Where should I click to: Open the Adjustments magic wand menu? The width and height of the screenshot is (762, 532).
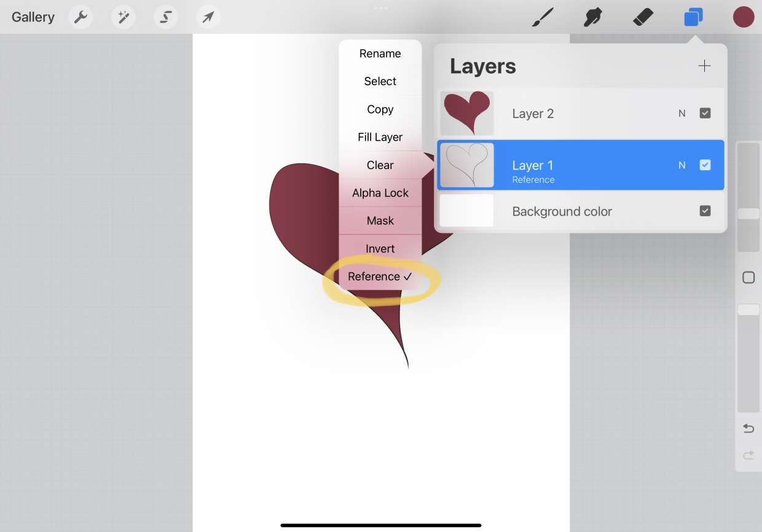pos(123,17)
